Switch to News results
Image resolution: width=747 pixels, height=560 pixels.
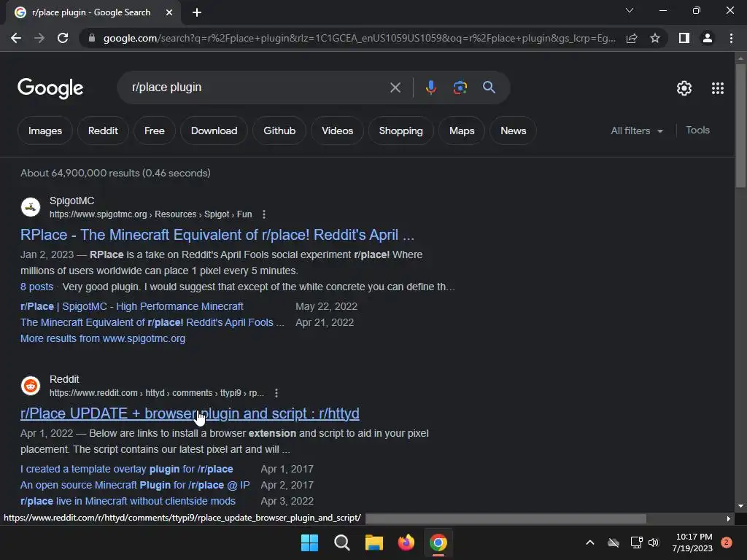pyautogui.click(x=513, y=131)
